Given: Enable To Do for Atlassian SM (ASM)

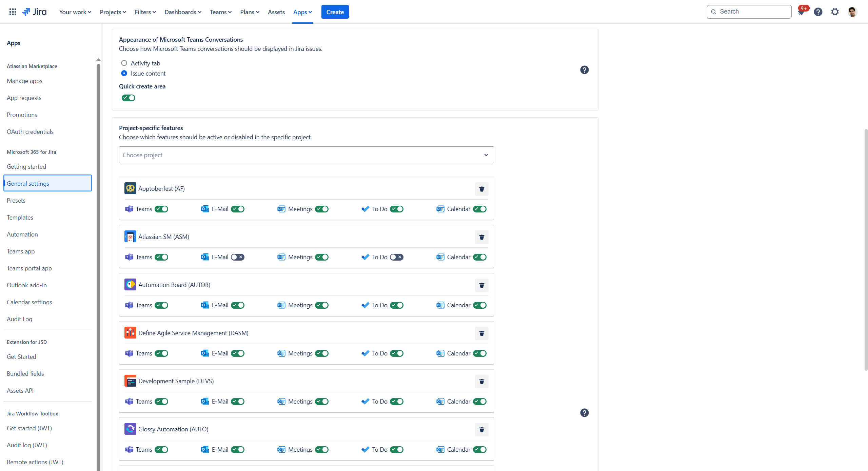Looking at the screenshot, I should 397,257.
